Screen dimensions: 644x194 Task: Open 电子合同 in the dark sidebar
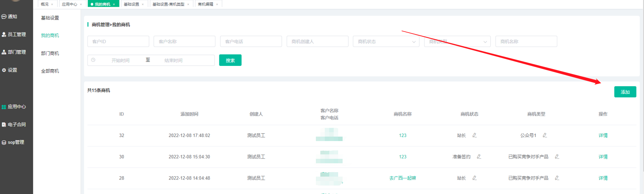pos(14,124)
